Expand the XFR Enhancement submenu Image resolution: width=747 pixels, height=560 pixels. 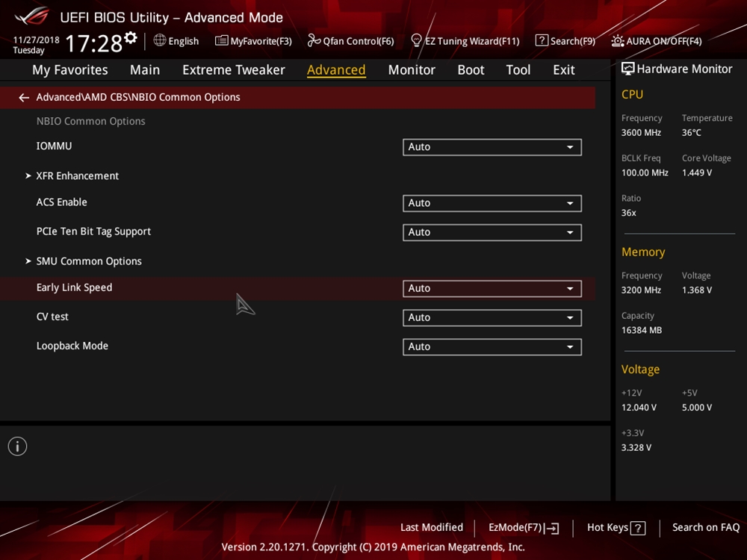pos(77,175)
